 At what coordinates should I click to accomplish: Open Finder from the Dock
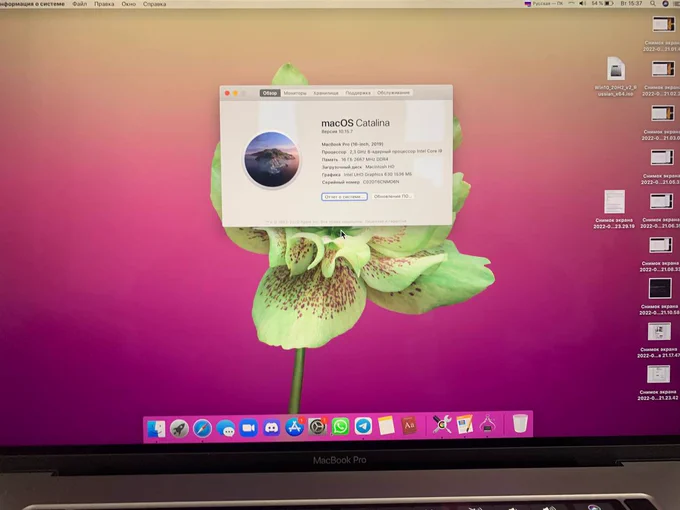[156, 428]
